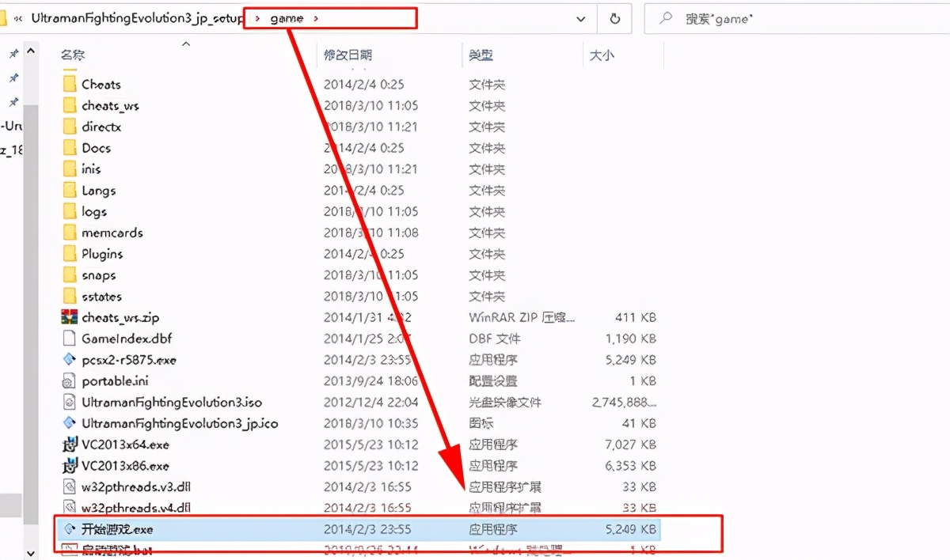Select the UltramanFightingEvolution3.iso disc image icon
Screen dimensions: 950x560
(x=69, y=402)
